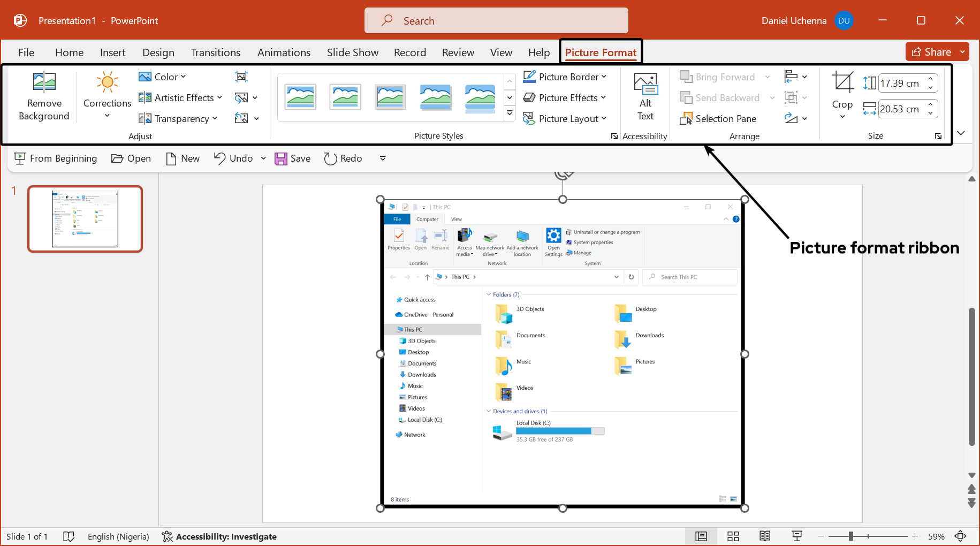980x546 pixels.
Task: Click the Share button
Action: click(937, 51)
